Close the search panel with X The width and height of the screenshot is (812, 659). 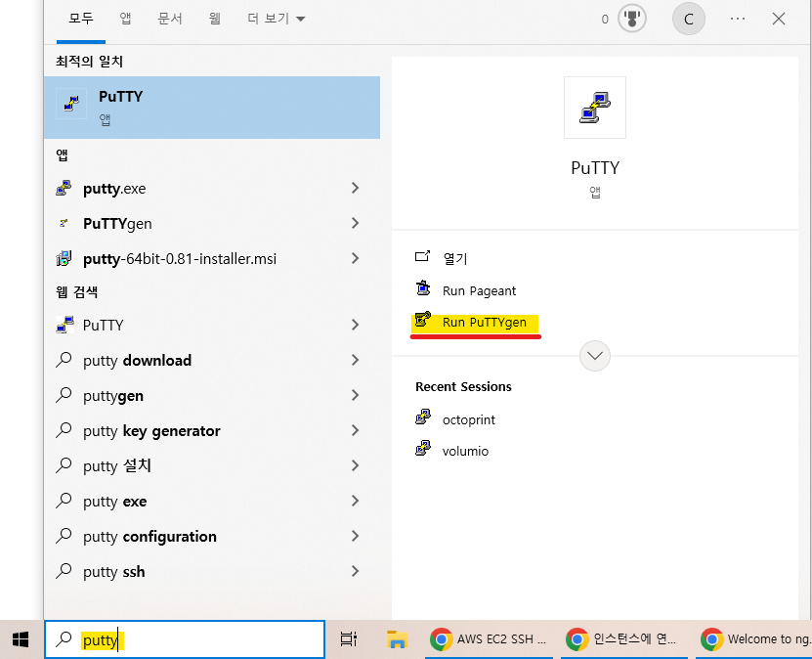(x=779, y=20)
